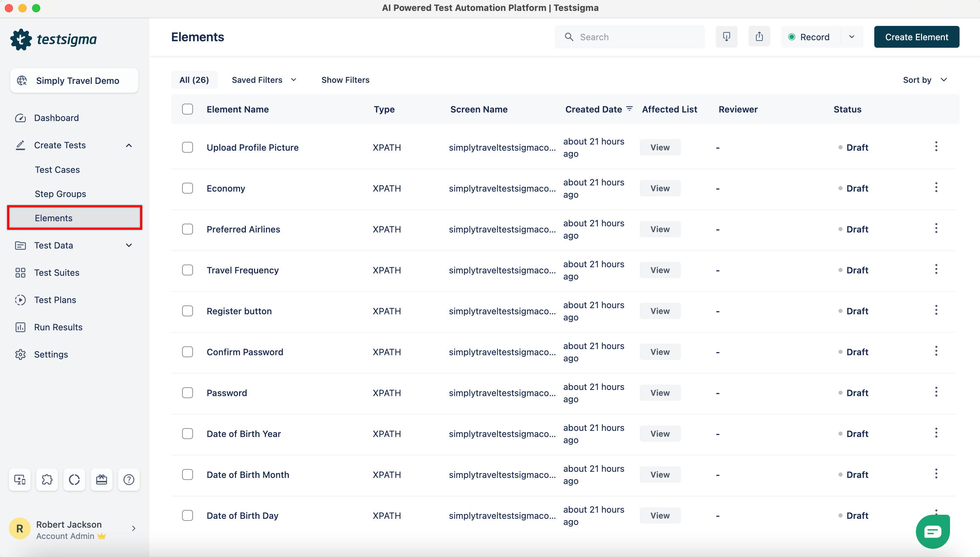Image resolution: width=980 pixels, height=557 pixels.
Task: Toggle the select-all header checkbox
Action: pyautogui.click(x=188, y=109)
